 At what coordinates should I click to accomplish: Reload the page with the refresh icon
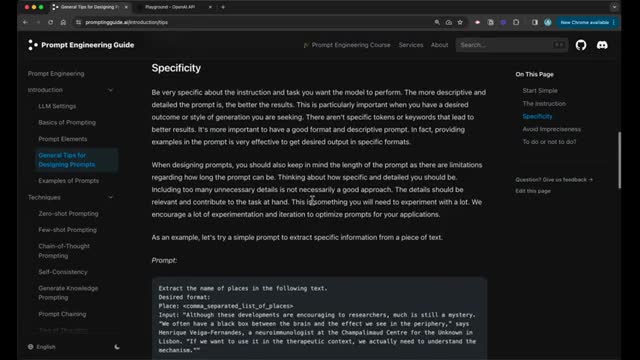click(x=51, y=22)
